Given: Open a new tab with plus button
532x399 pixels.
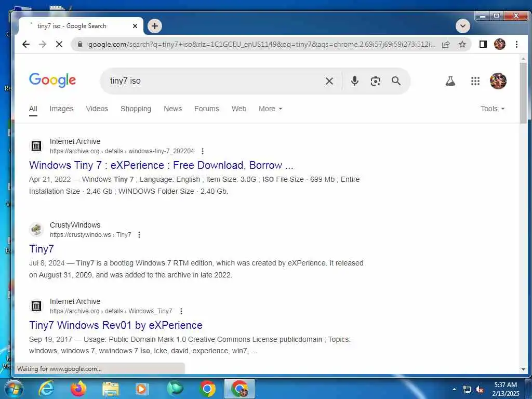Looking at the screenshot, I should pyautogui.click(x=155, y=26).
